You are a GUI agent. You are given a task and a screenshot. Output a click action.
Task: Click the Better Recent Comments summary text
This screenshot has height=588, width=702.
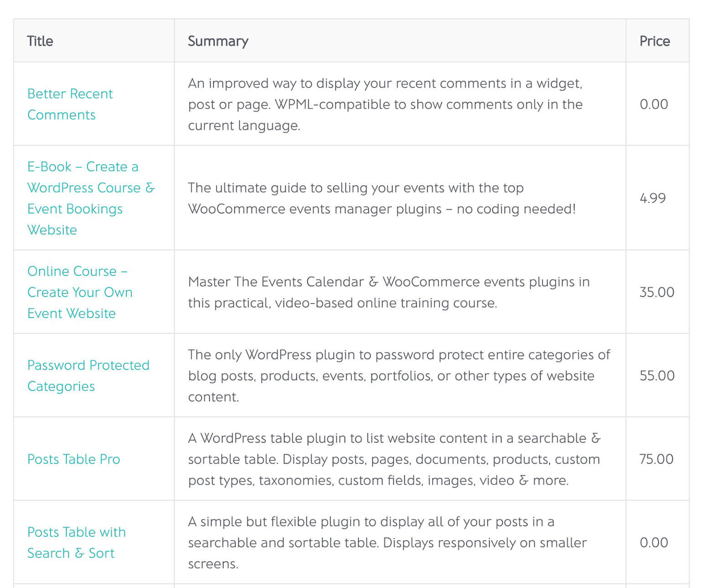point(385,104)
